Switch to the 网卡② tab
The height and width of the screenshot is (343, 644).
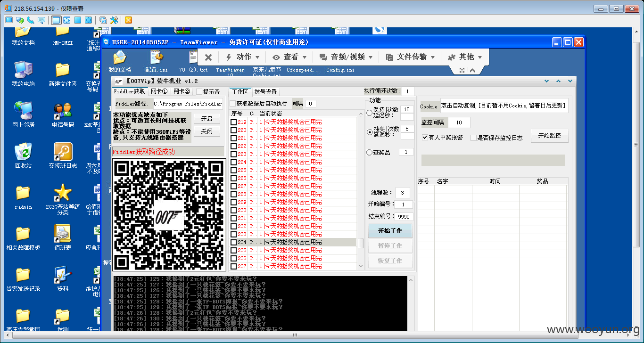click(182, 91)
